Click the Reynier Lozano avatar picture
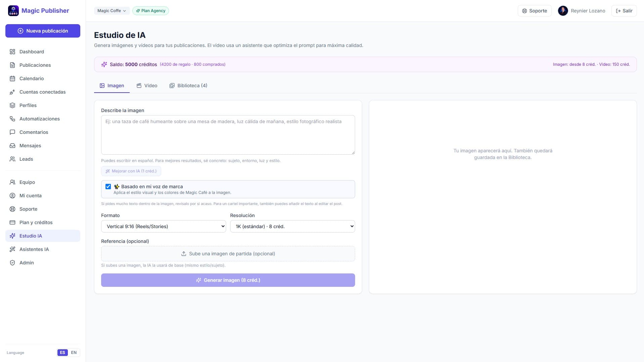The image size is (644, 362). [x=563, y=11]
